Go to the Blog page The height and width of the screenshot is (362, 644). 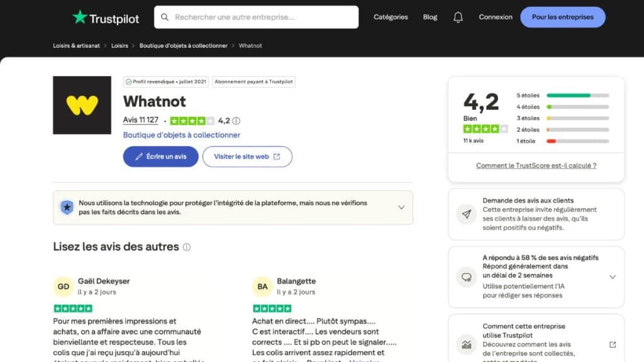(x=430, y=17)
